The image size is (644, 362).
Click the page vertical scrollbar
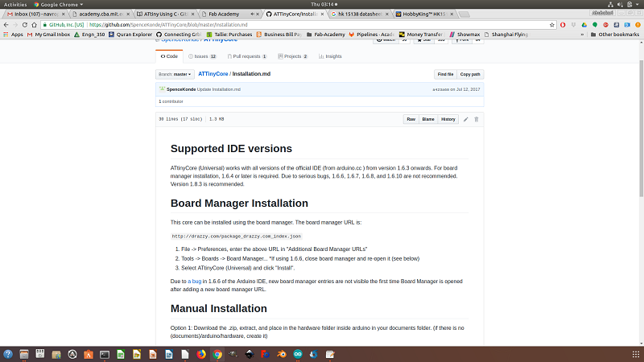642,128
